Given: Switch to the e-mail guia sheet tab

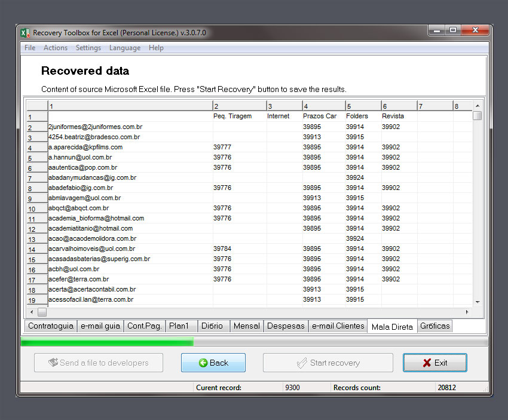Looking at the screenshot, I should (100, 326).
